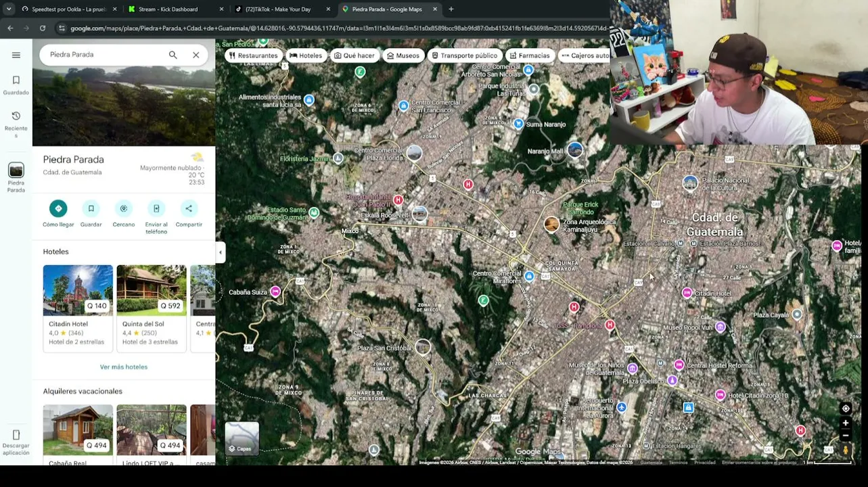This screenshot has width=868, height=487.
Task: Click the Centro Comercial Plaza Florida pin
Action: point(414,154)
